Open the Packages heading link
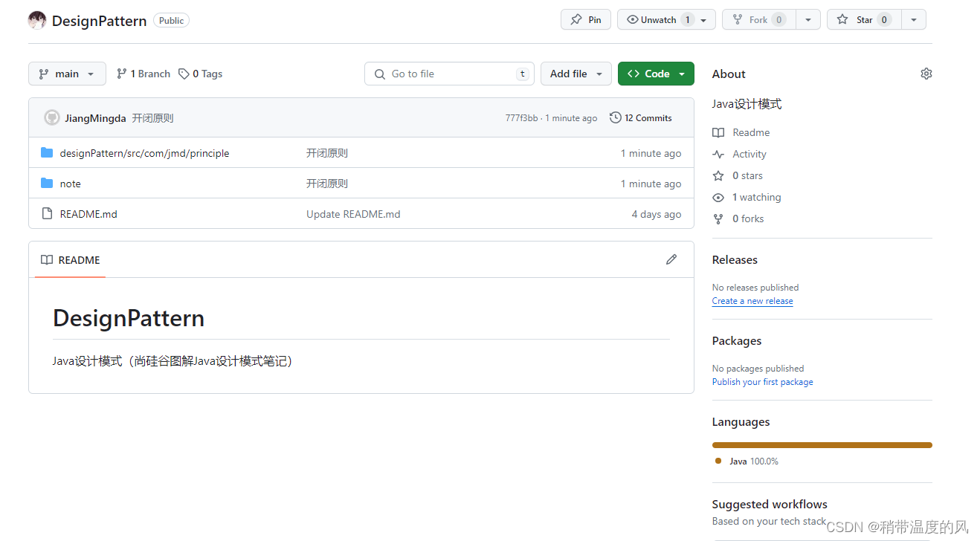Viewport: 980px width, 541px height. tap(737, 340)
